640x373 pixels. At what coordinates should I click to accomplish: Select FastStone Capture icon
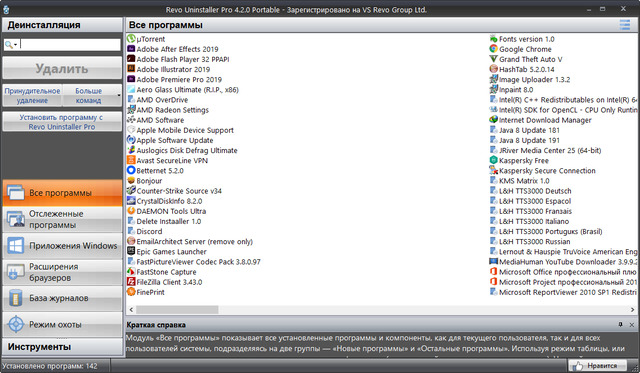131,272
